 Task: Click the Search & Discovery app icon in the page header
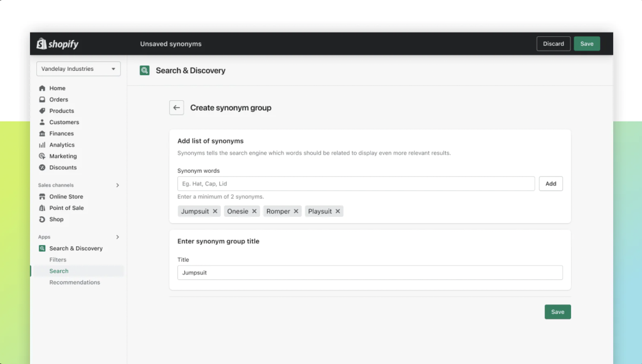145,70
